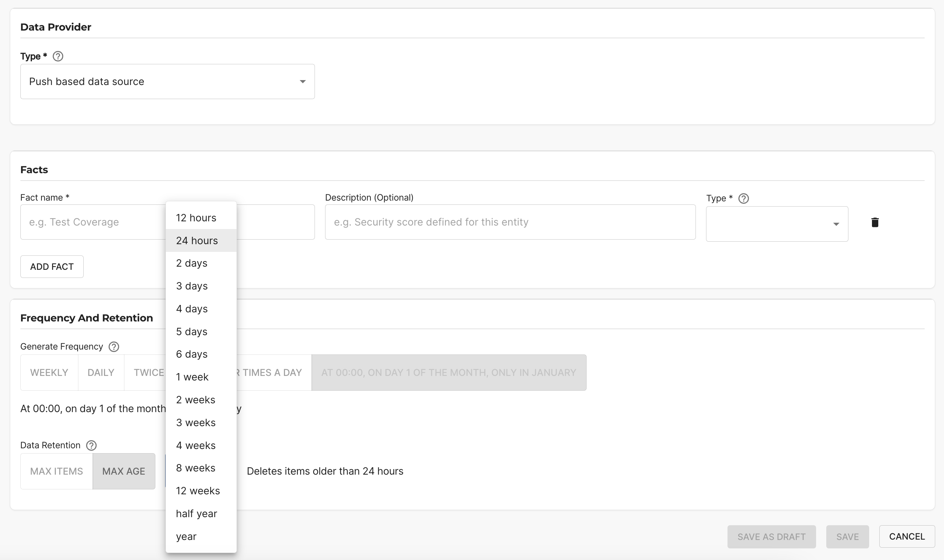
Task: Choose 2 weeks retention option
Action: point(195,399)
